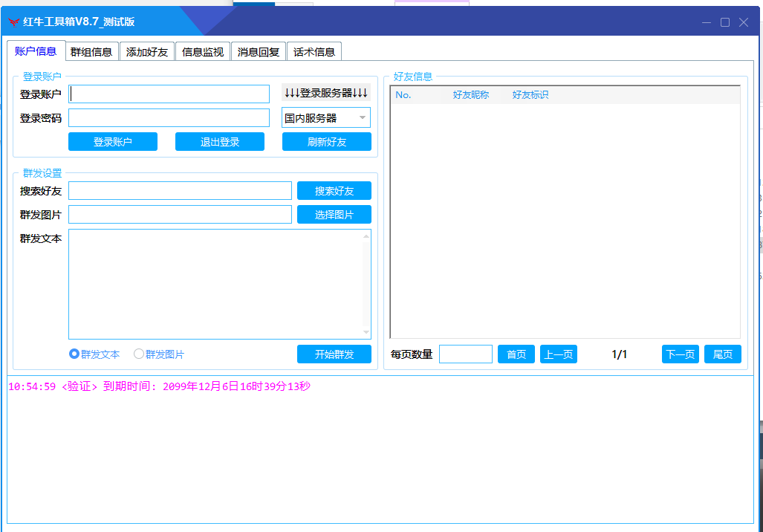Click the 退出登录 button

(220, 142)
